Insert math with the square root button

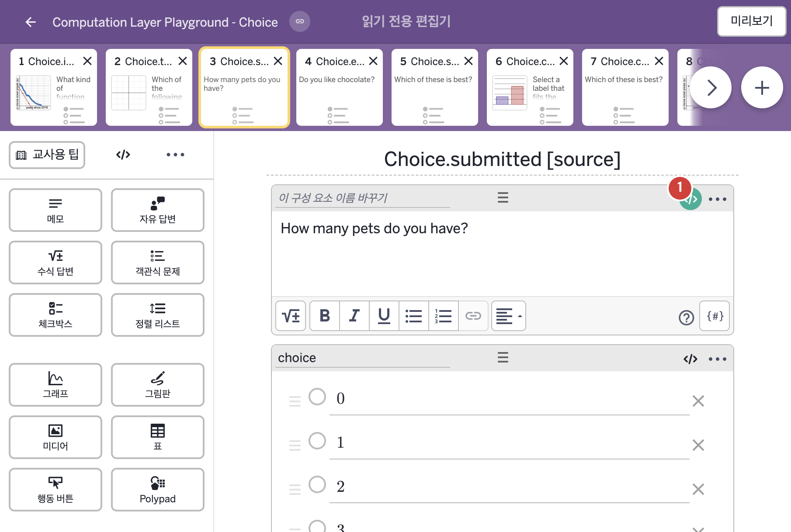[x=291, y=316]
